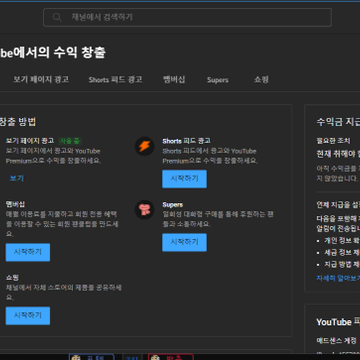Click the 멤버십 card heading
The height and width of the screenshot is (360, 360).
tap(15, 204)
